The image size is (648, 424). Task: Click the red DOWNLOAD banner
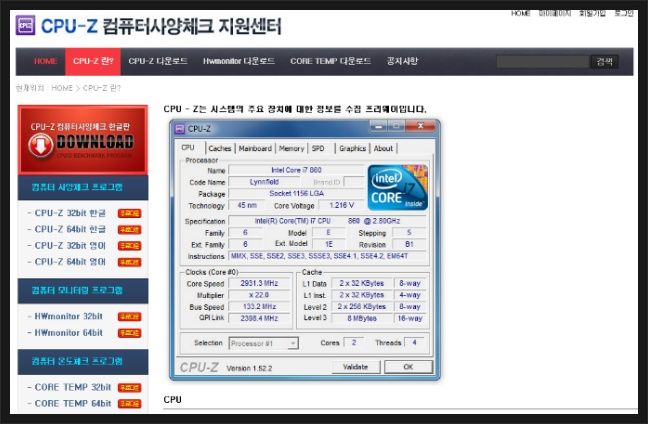coord(83,140)
